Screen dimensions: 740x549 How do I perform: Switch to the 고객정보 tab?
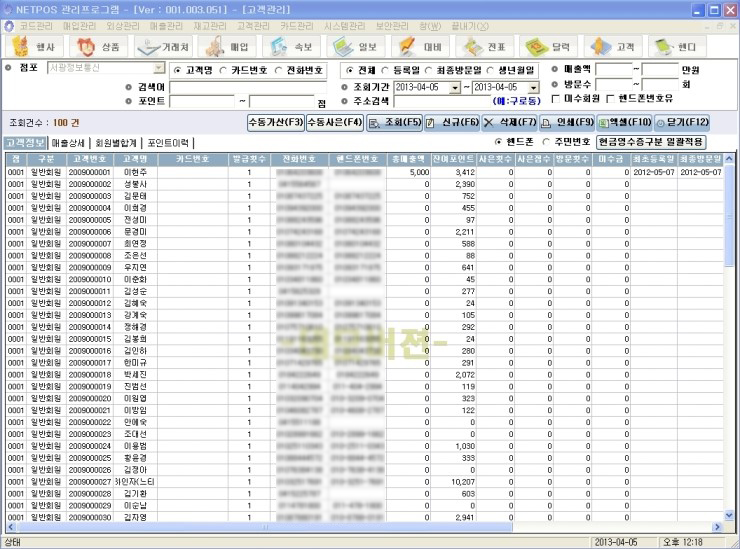[x=25, y=143]
